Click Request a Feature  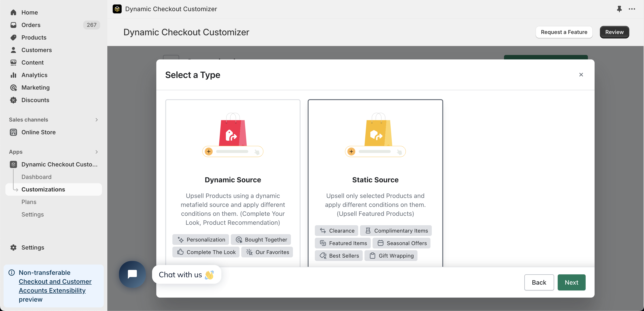click(x=564, y=32)
